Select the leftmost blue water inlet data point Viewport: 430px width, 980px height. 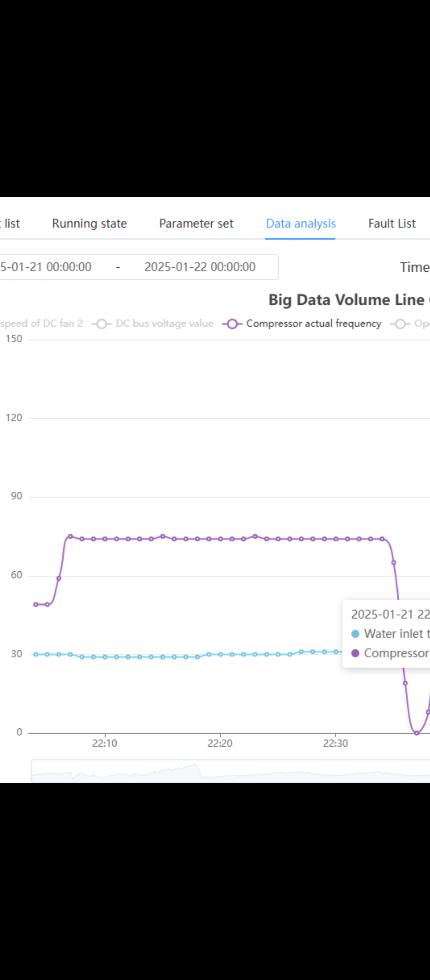tap(36, 654)
